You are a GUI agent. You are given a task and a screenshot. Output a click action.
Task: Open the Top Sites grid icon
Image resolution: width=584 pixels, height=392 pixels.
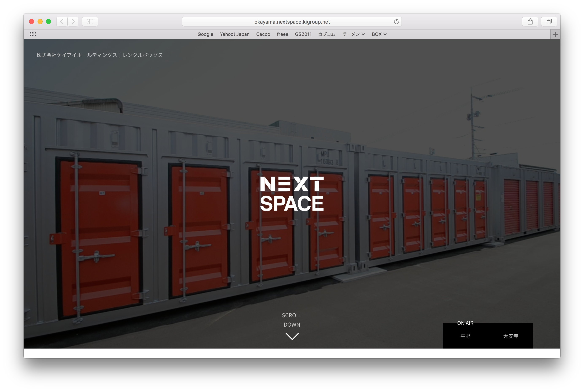tap(33, 34)
